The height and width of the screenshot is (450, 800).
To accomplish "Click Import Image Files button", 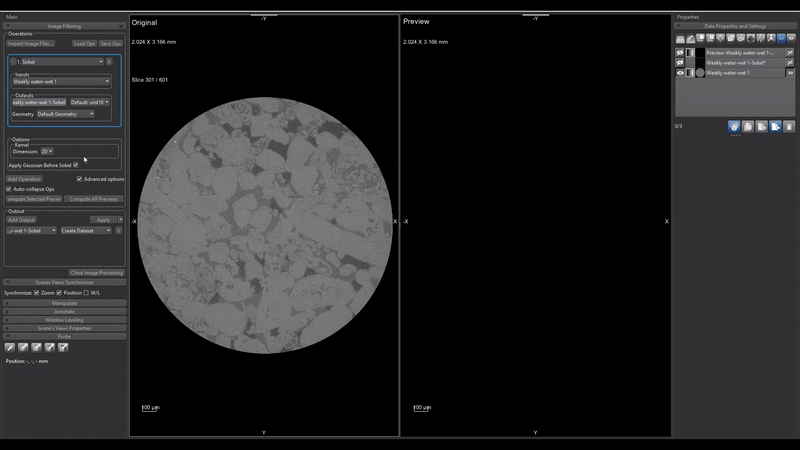I will 31,43.
